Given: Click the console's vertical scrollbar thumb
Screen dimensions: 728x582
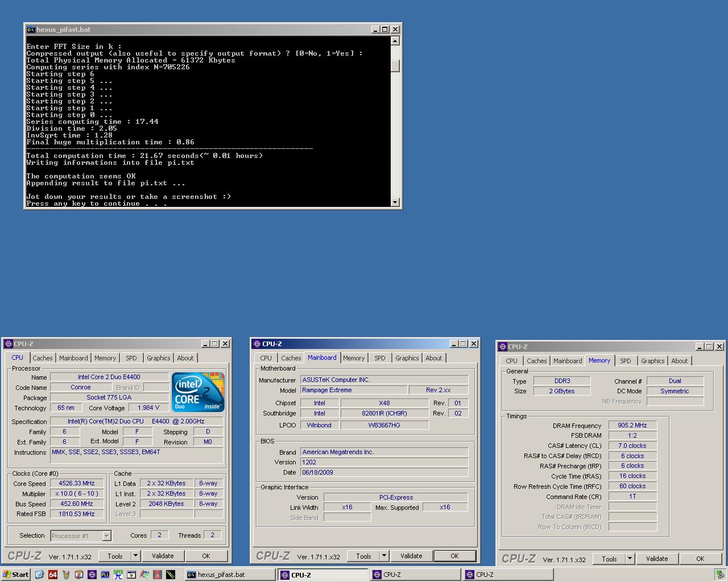Looking at the screenshot, I should pos(395,65).
